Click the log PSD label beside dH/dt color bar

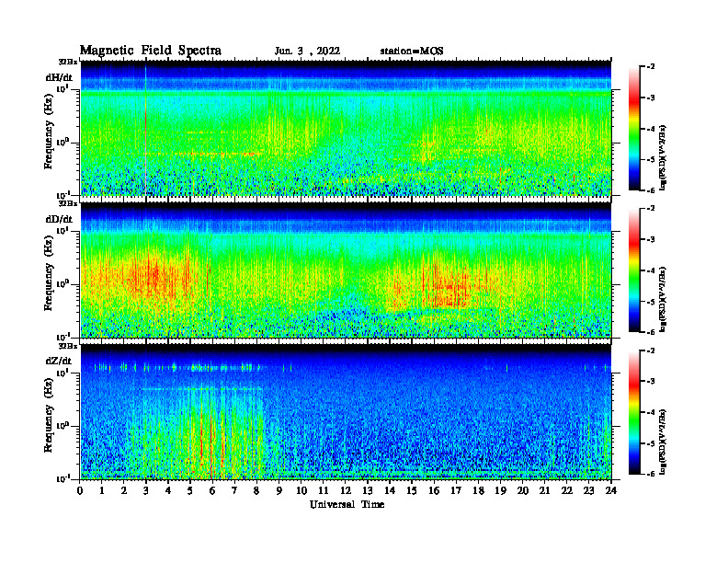[663, 157]
